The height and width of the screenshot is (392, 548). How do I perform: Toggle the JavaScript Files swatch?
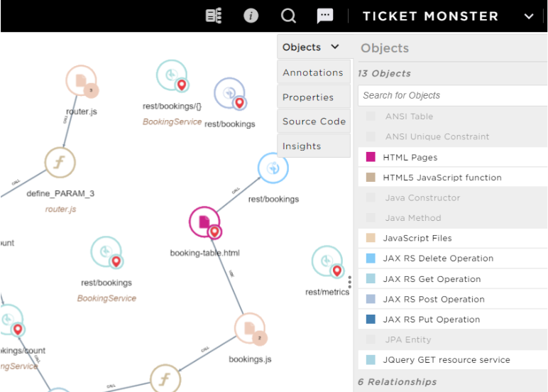coord(371,238)
